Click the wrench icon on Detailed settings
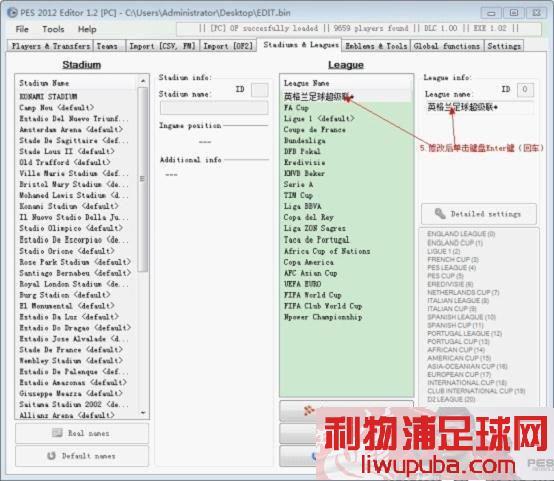 [x=440, y=213]
